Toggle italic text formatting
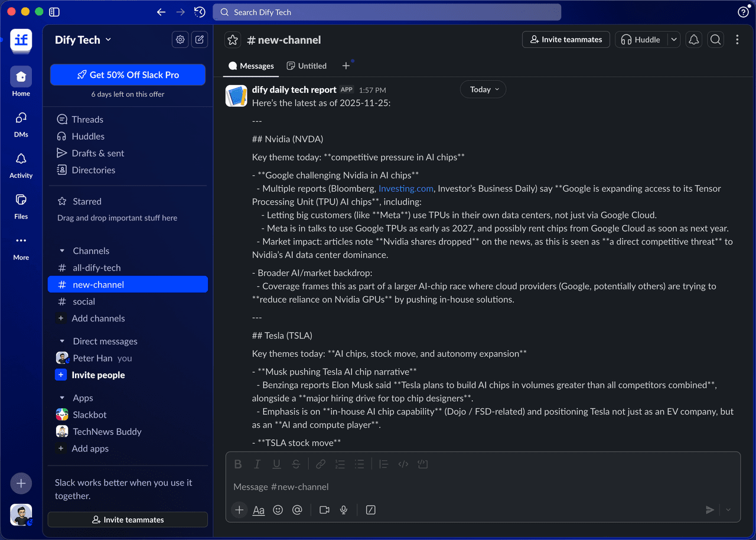756x540 pixels. pos(257,464)
